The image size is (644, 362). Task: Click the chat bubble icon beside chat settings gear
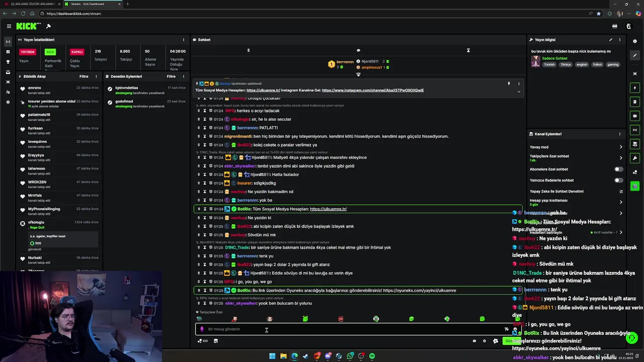(474, 341)
